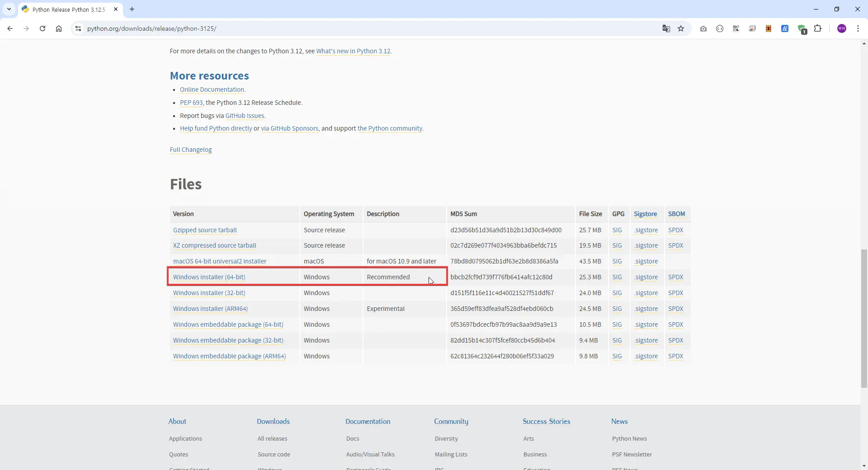Open the footer Success Stories heading
This screenshot has width=868, height=470.
(x=546, y=421)
